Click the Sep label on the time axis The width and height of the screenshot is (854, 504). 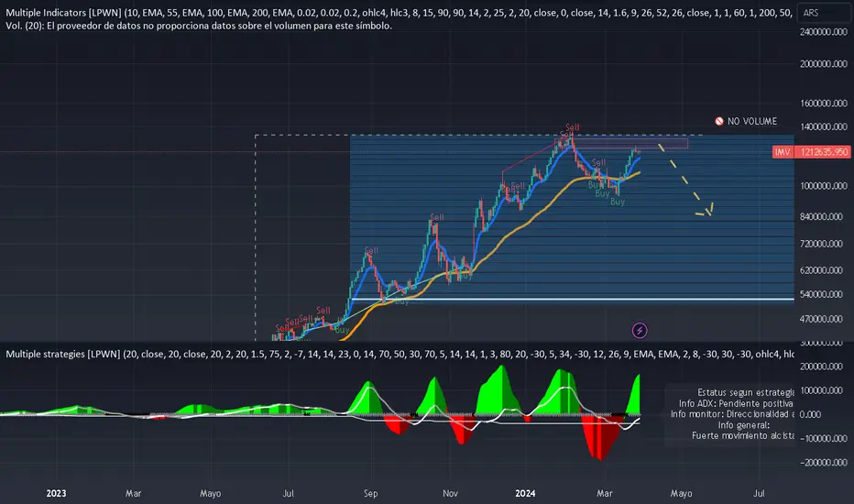coord(370,493)
